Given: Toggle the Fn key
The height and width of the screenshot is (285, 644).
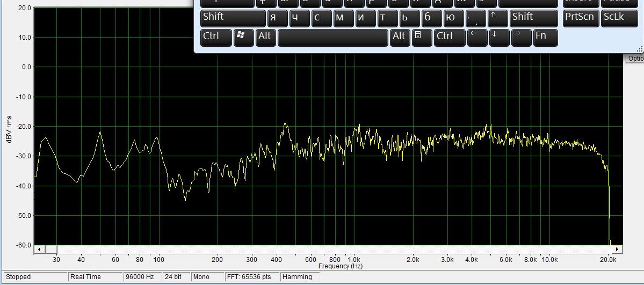Looking at the screenshot, I should click(545, 36).
